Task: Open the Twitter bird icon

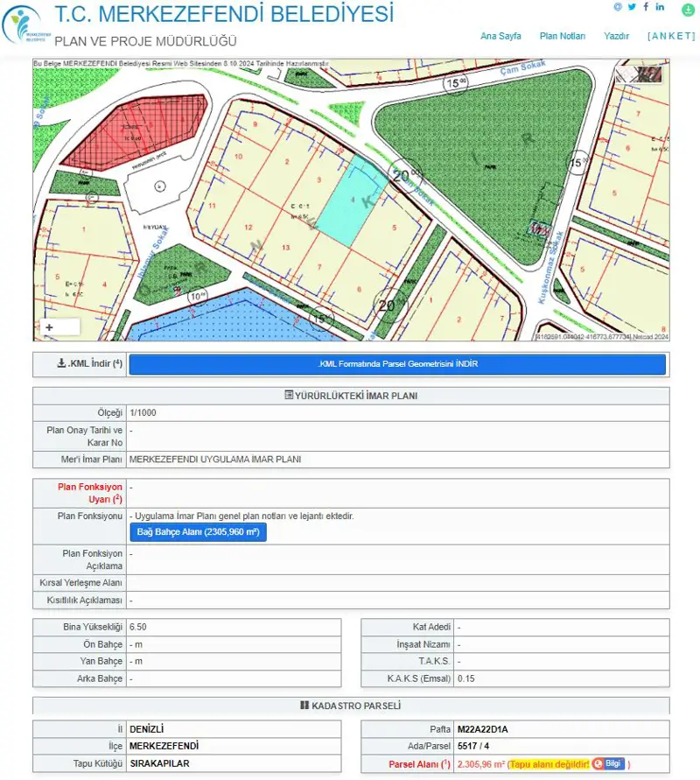Action: coord(632,7)
